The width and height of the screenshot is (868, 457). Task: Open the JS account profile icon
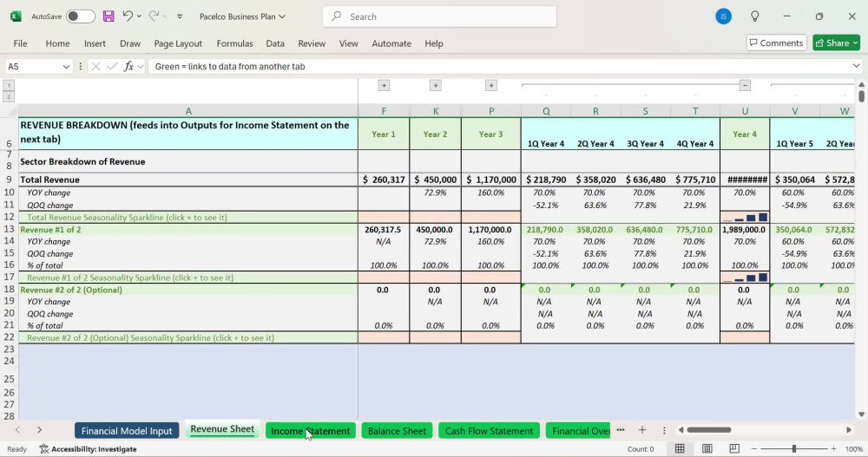(x=723, y=16)
